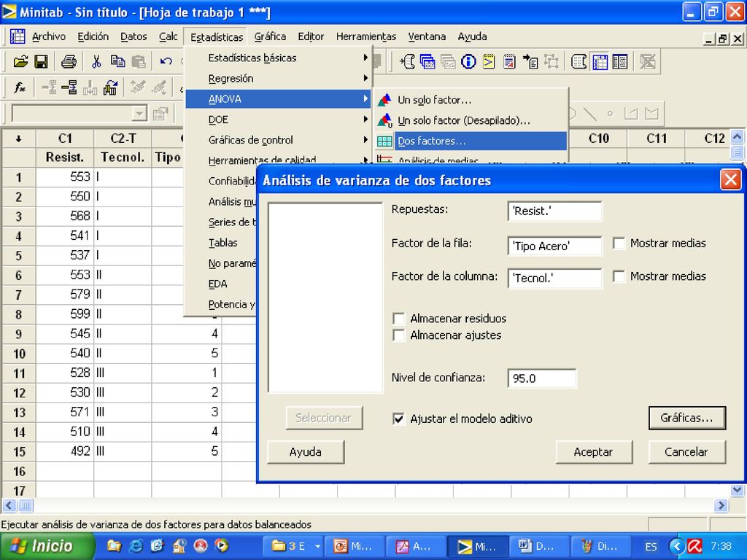Click the Factor de la columna field

(554, 278)
